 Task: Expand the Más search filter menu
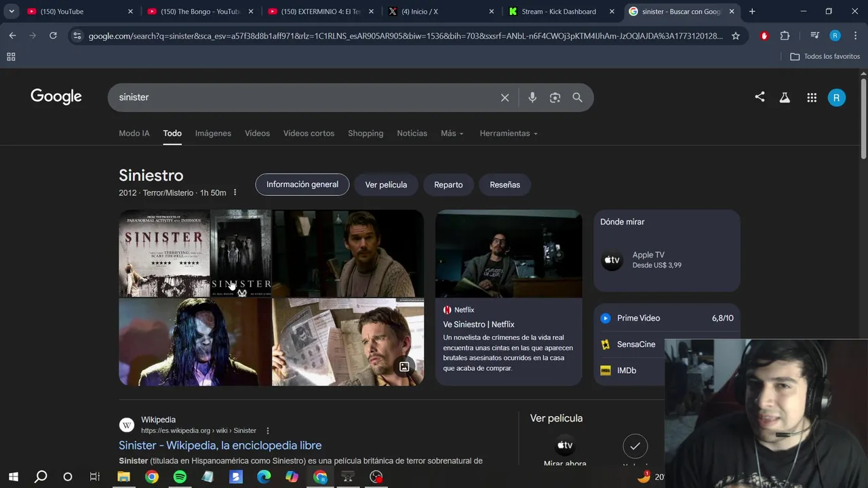(452, 134)
